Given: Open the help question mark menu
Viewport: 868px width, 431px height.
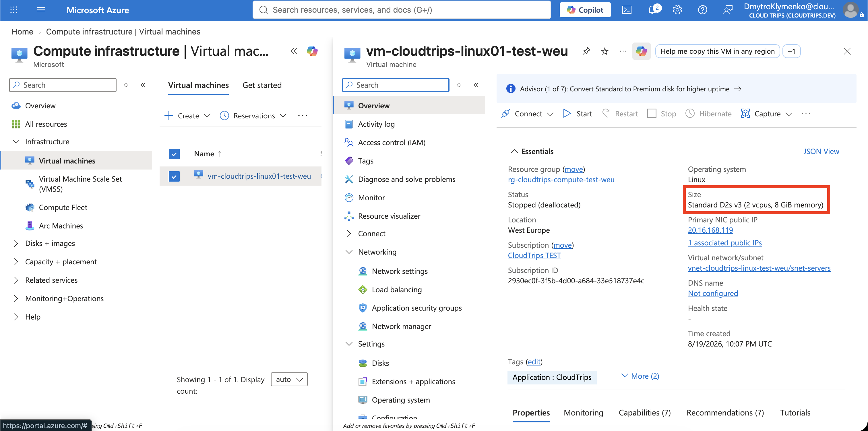Looking at the screenshot, I should [x=703, y=10].
